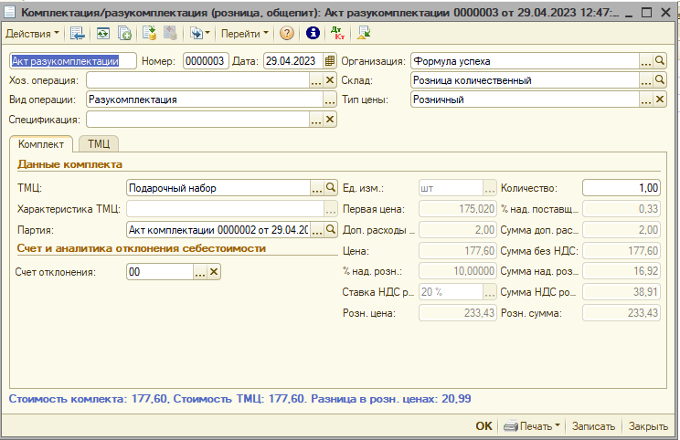Click the Дт/Кт postings icon
This screenshot has width=680, height=440.
coord(337,33)
